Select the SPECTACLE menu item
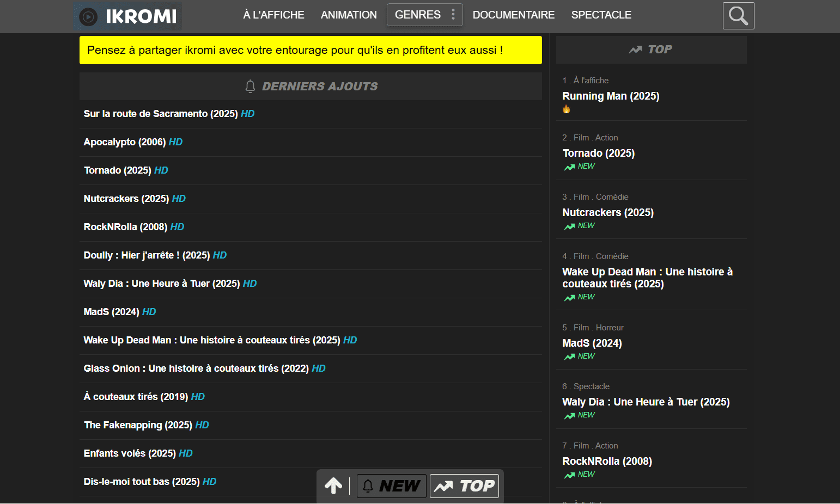The image size is (840, 504). (601, 15)
